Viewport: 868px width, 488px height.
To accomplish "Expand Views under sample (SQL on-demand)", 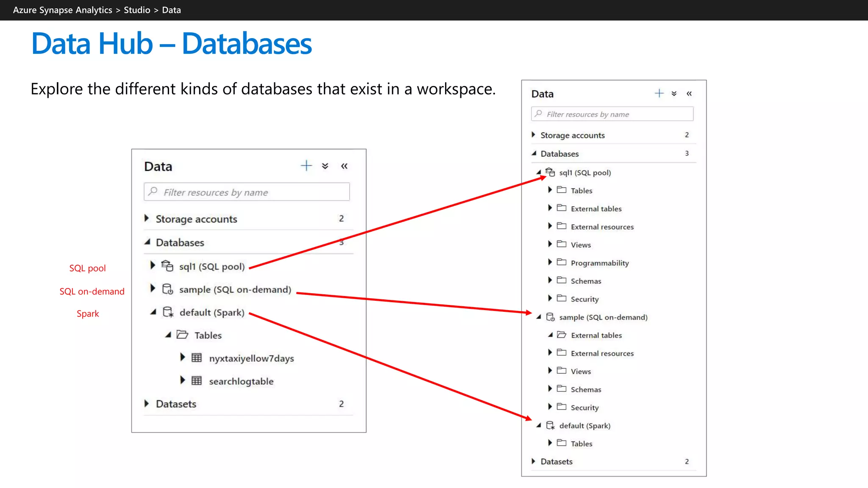I will click(x=550, y=370).
